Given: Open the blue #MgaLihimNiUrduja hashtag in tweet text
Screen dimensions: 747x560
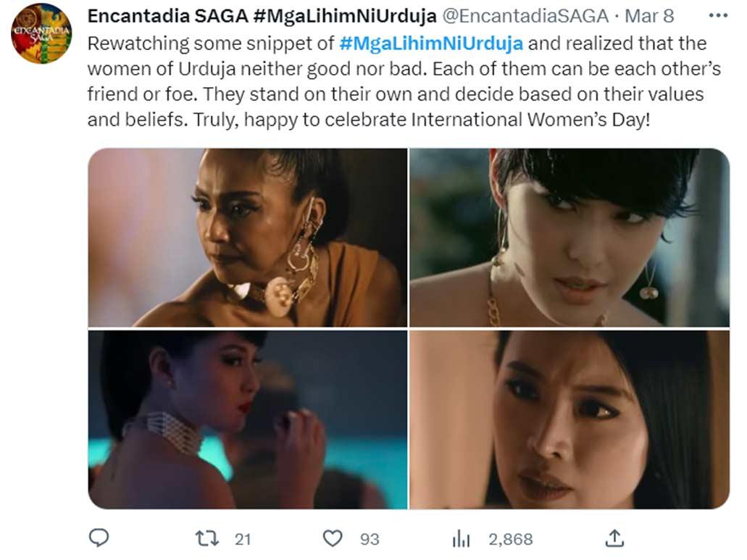Looking at the screenshot, I should pos(431,43).
